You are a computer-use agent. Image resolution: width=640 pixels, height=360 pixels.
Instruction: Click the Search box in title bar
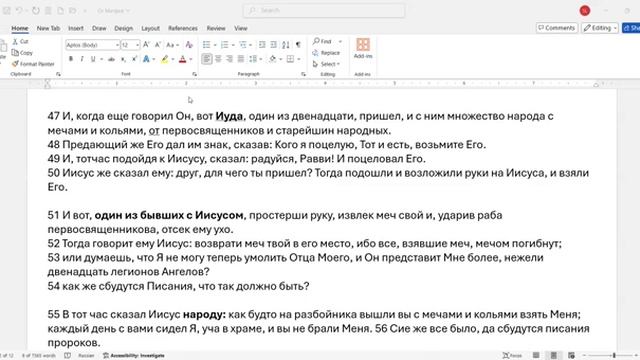324,11
